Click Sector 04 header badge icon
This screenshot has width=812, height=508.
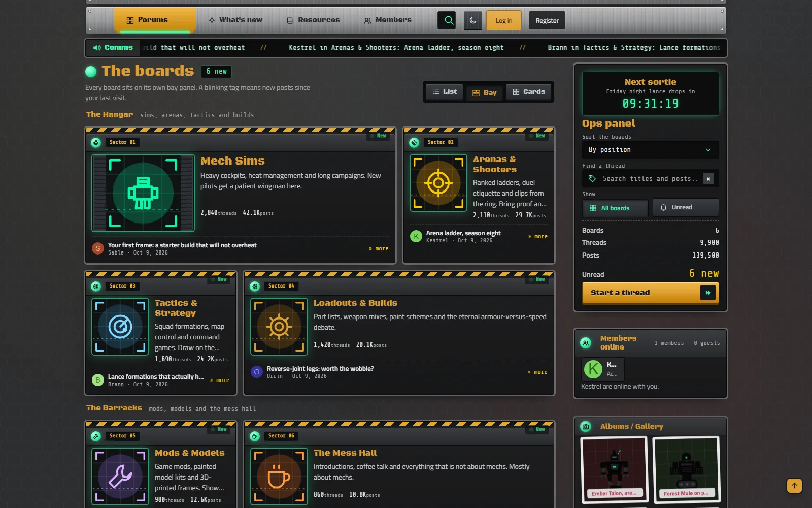[x=255, y=287]
